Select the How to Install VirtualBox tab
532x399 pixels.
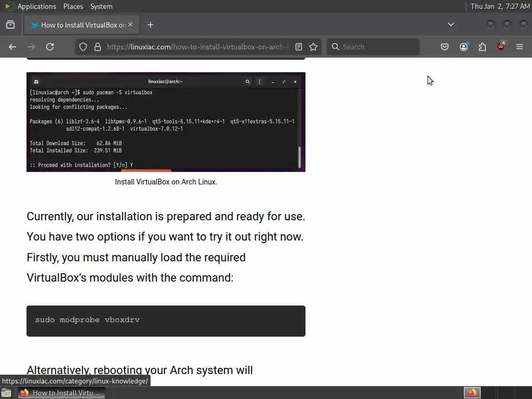[x=82, y=25]
